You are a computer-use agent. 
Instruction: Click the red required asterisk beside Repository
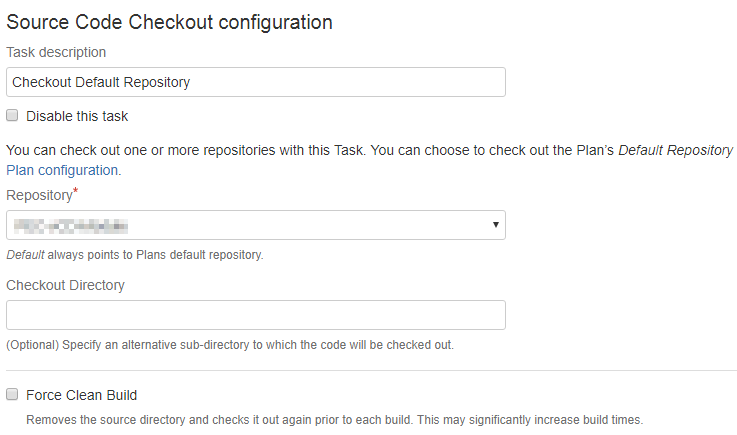[x=76, y=191]
